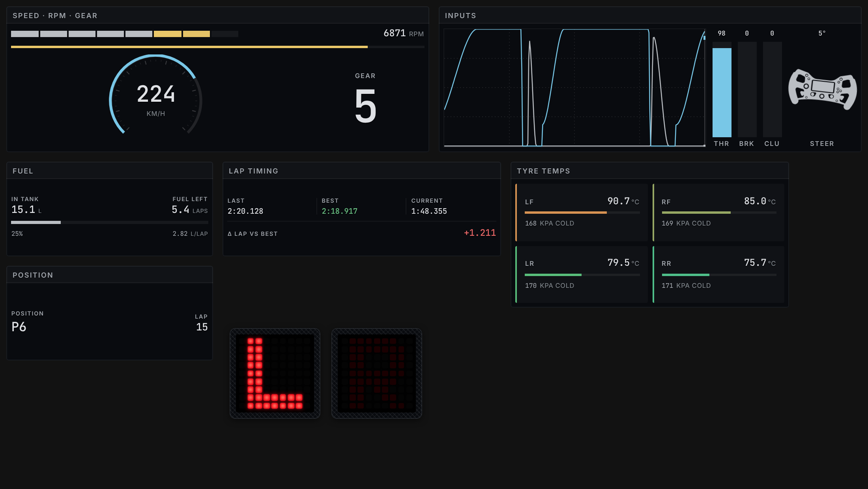Click the P6 position value
The height and width of the screenshot is (489, 868).
pyautogui.click(x=19, y=327)
